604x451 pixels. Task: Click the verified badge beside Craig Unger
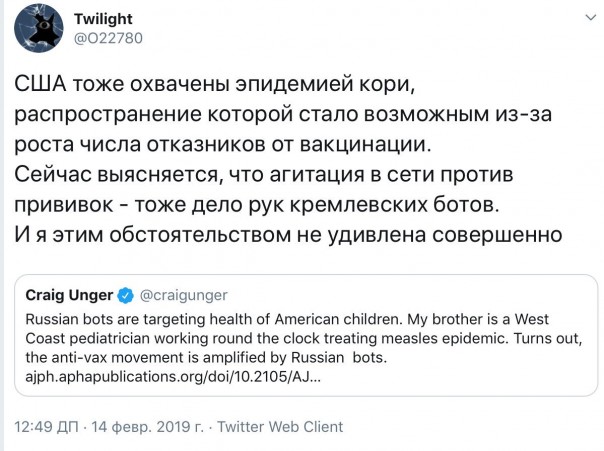[125, 295]
